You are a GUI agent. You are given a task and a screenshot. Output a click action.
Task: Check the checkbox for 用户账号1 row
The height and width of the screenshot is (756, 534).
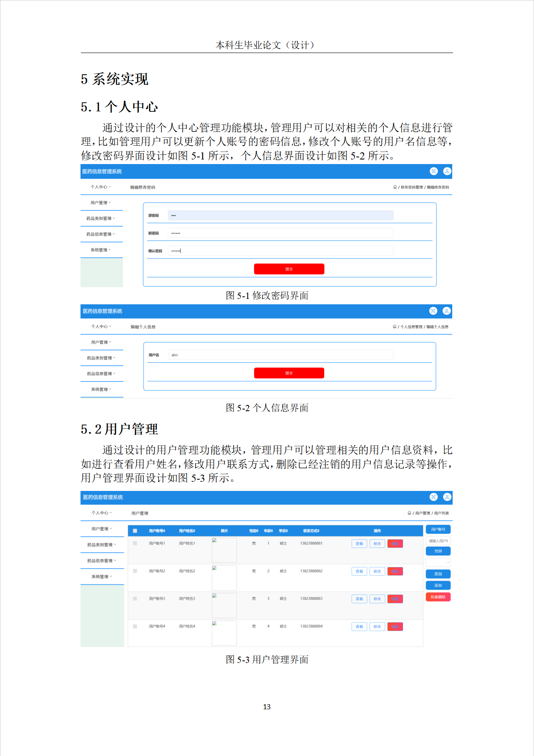pyautogui.click(x=135, y=544)
